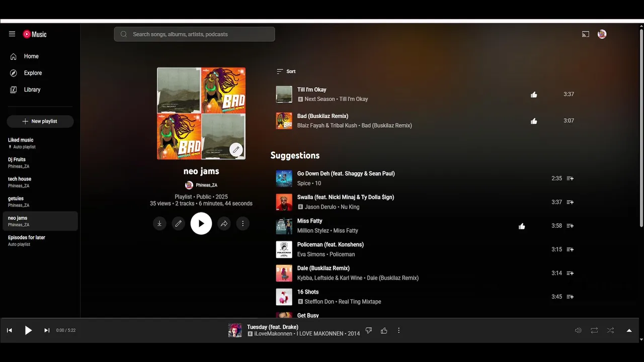Open Episodes for later playlist

pyautogui.click(x=40, y=240)
